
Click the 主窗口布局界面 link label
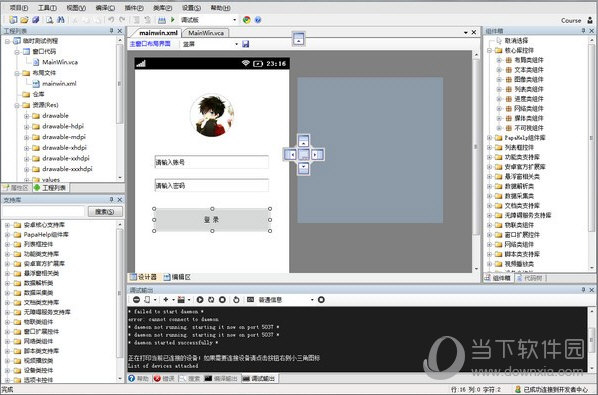coord(150,44)
